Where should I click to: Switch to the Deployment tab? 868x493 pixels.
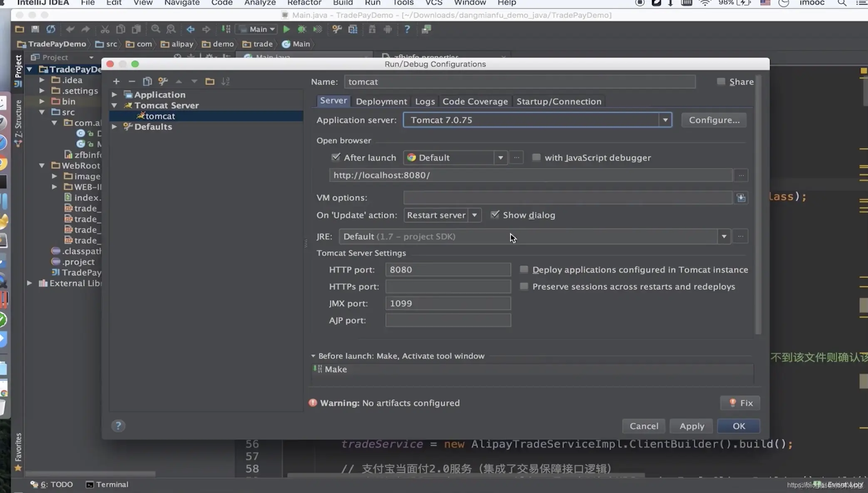[381, 101]
